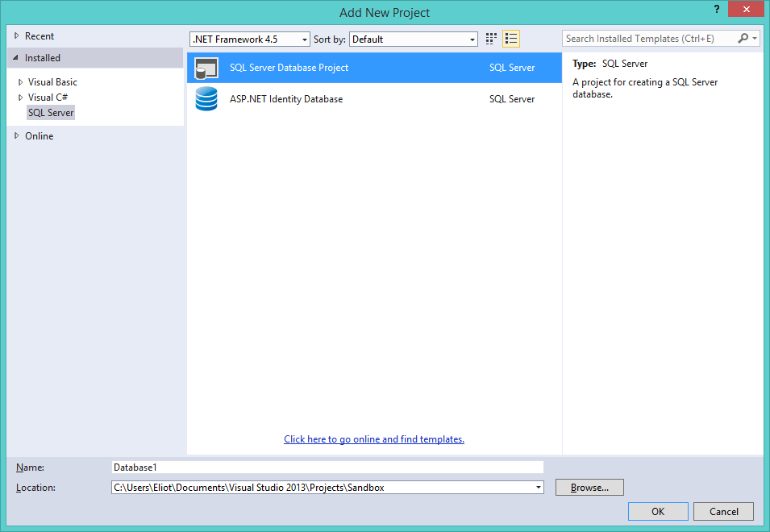Click the OK button
770x532 pixels.
tap(658, 511)
